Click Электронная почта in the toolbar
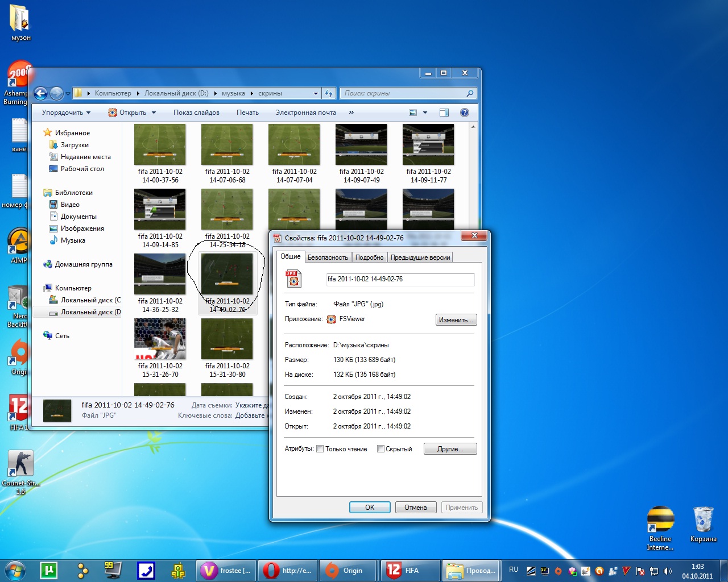The height and width of the screenshot is (582, 728). tap(306, 113)
